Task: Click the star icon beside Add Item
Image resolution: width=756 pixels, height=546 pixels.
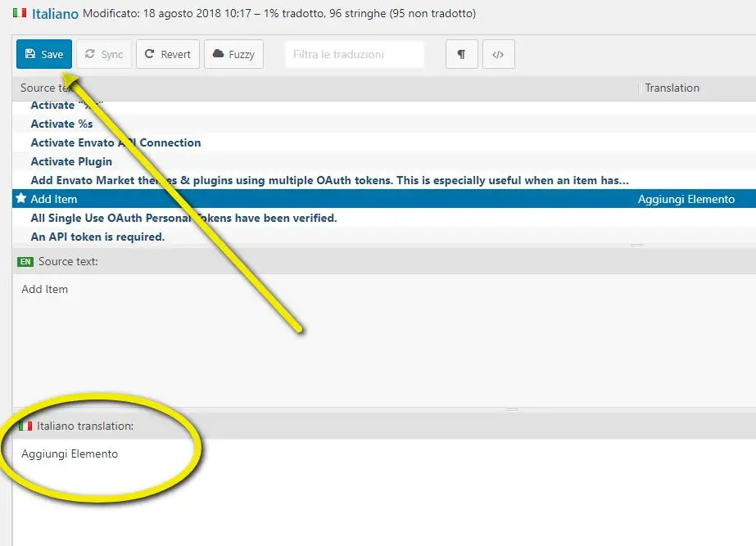Action: click(x=20, y=198)
